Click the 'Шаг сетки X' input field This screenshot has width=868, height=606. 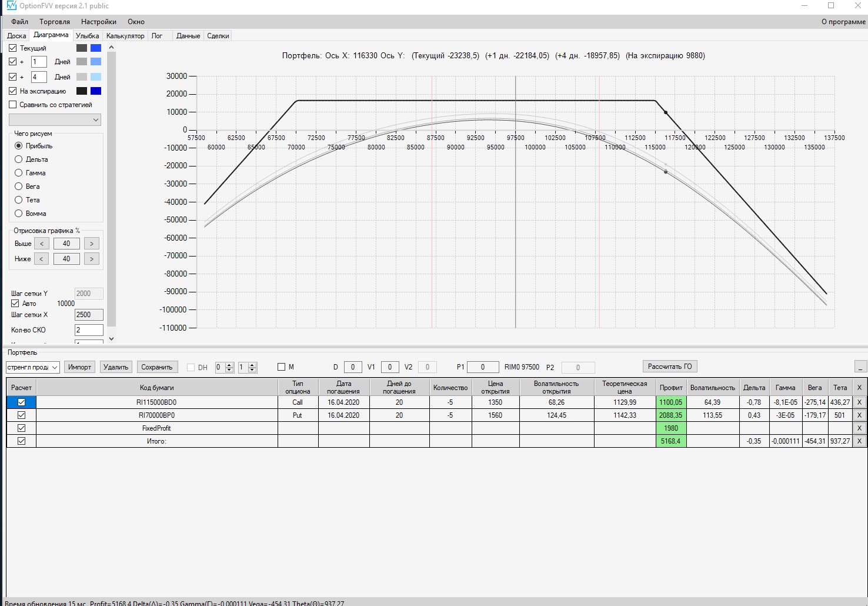(x=89, y=315)
